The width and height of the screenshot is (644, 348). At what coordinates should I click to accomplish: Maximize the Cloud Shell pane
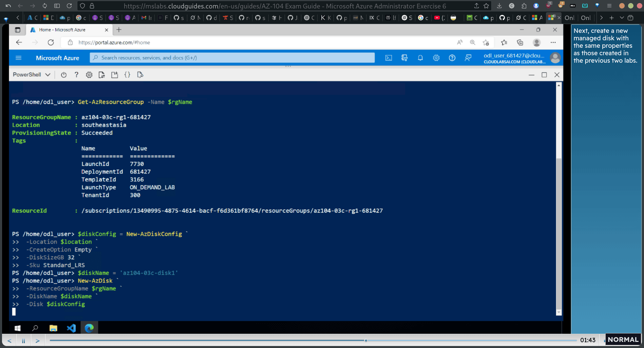(544, 75)
